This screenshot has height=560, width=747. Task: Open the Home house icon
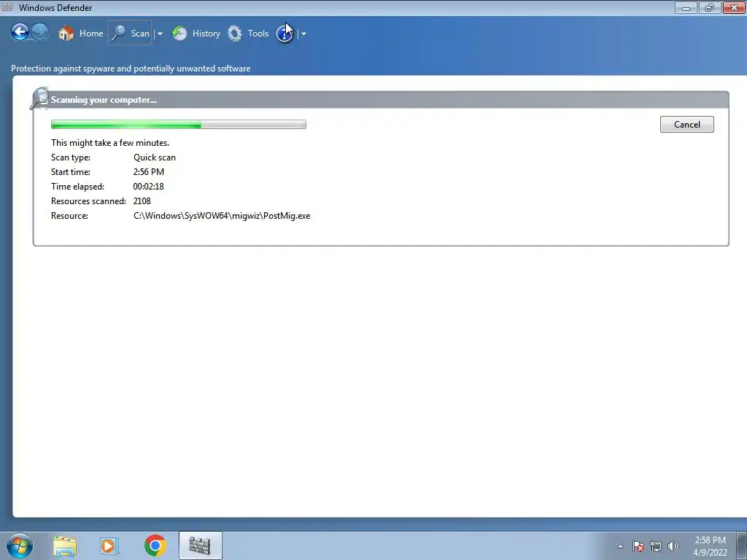pyautogui.click(x=66, y=34)
